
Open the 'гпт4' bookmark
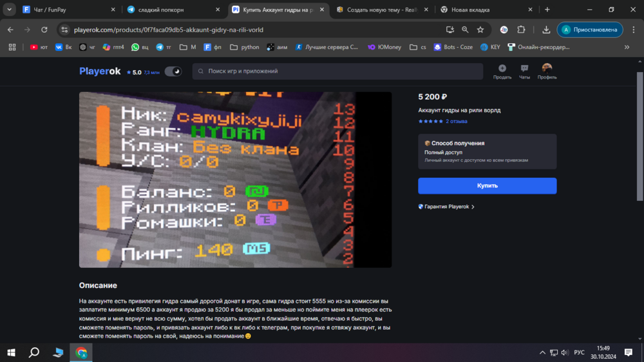point(113,47)
